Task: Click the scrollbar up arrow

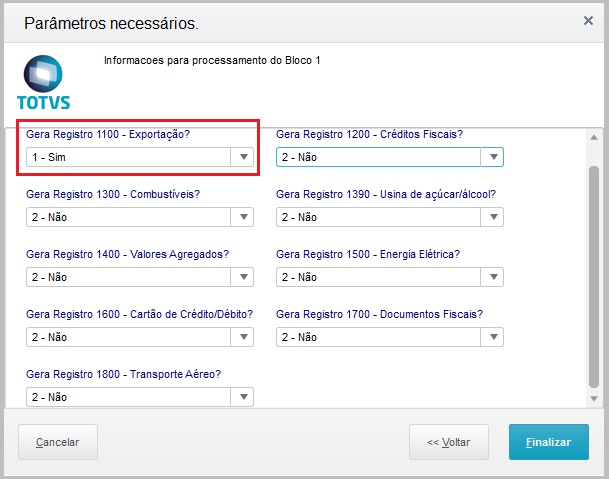Action: coord(594,137)
